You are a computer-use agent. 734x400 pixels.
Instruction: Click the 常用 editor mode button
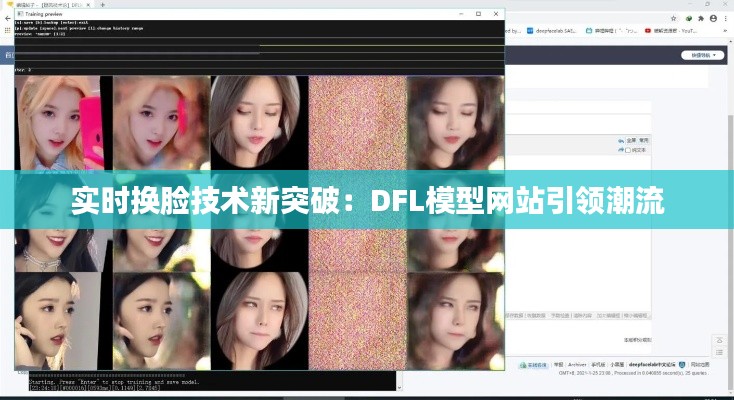pyautogui.click(x=644, y=139)
